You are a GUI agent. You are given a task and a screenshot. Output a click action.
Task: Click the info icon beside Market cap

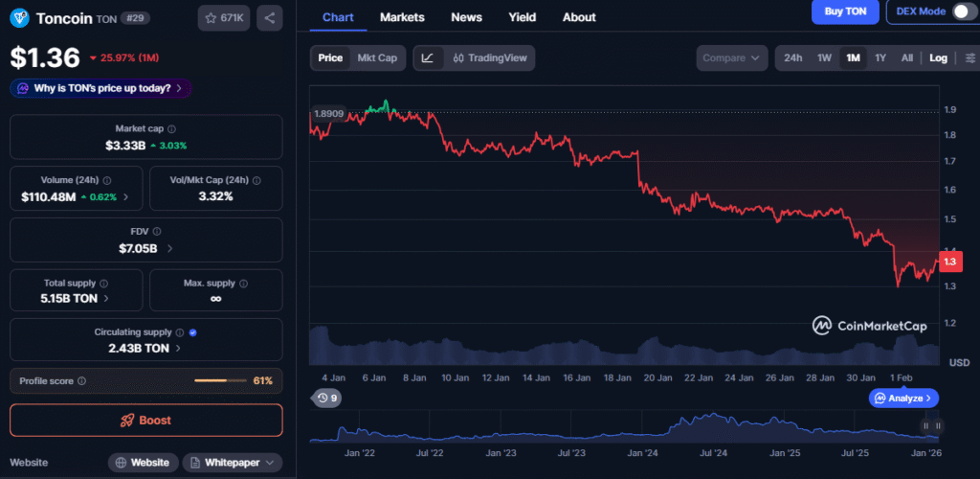pos(171,128)
